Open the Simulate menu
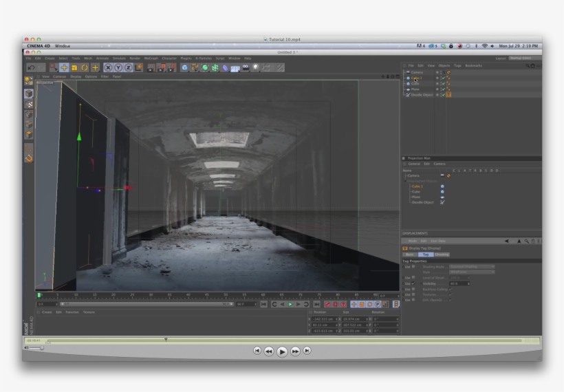The height and width of the screenshot is (392, 564). (x=119, y=58)
